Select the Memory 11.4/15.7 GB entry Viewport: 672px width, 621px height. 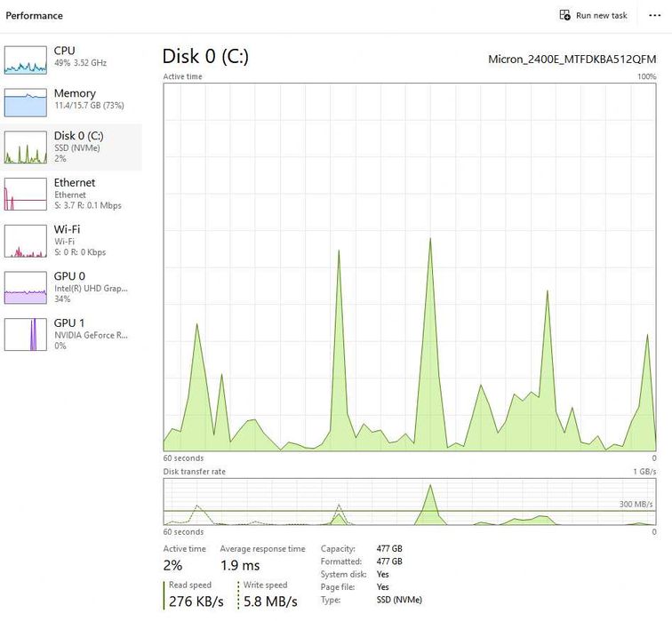click(71, 102)
